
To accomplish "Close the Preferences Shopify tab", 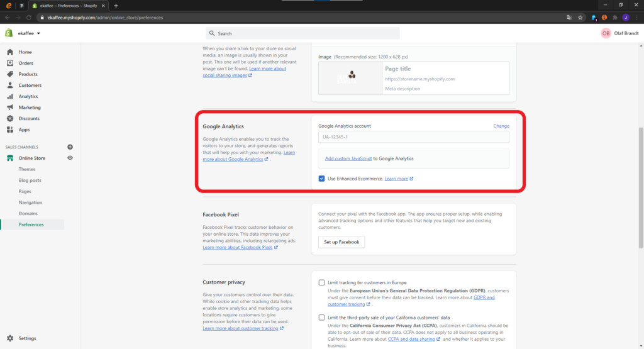I will (x=104, y=6).
